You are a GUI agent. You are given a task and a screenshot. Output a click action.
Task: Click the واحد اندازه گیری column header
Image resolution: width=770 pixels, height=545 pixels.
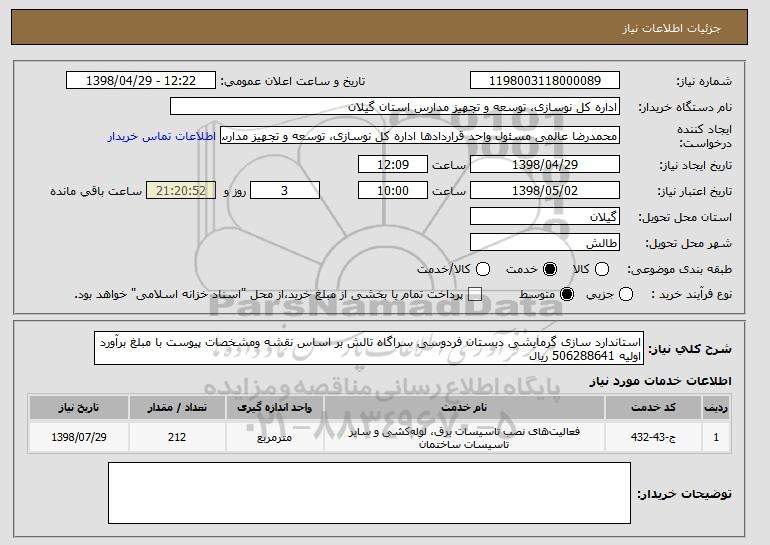click(x=275, y=408)
